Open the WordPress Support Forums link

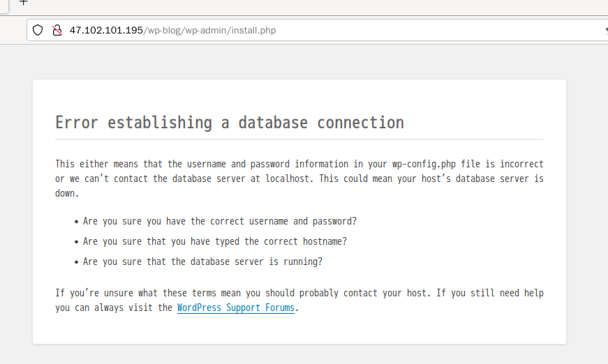click(236, 308)
